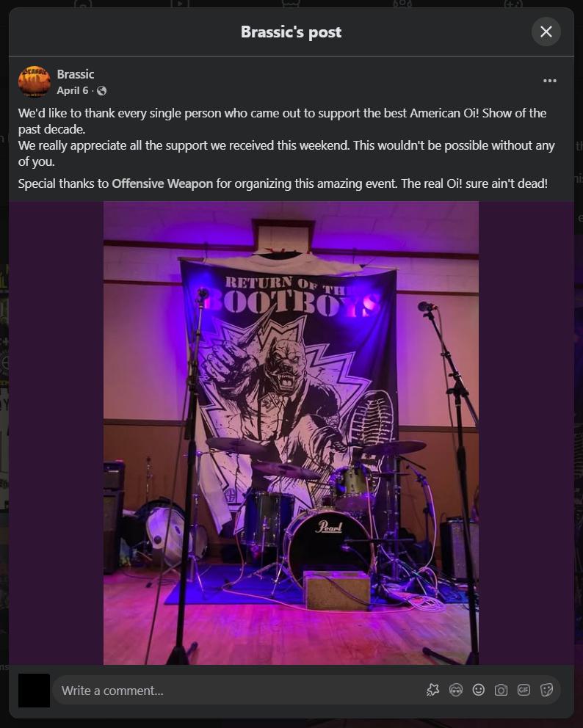
Task: Click the comment with AI sparkle icon
Action: point(433,691)
